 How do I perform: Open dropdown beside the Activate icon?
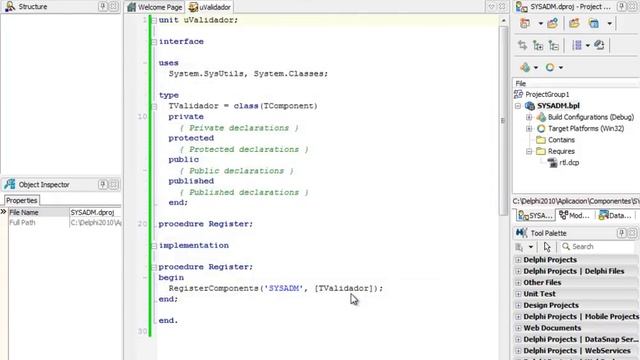coord(540,24)
